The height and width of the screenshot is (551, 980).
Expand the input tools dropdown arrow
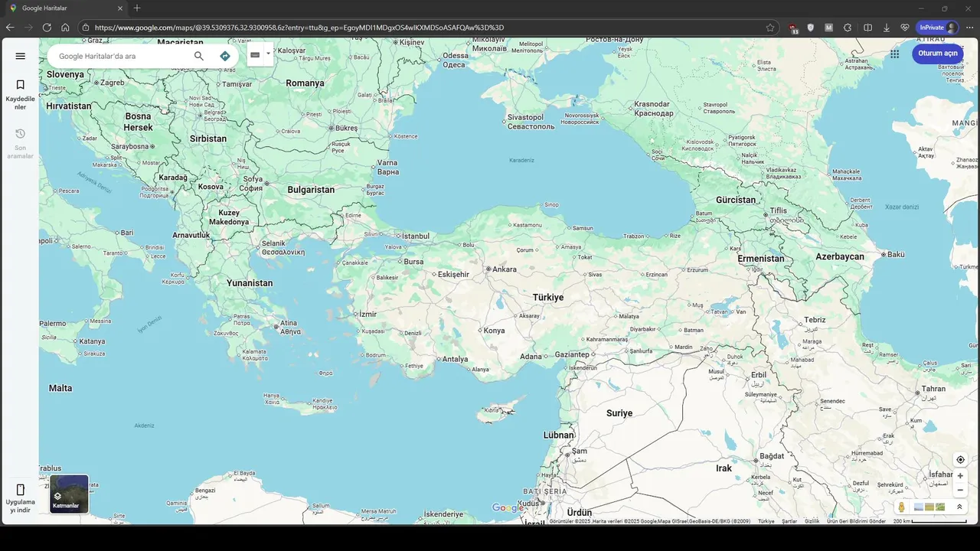coord(268,55)
